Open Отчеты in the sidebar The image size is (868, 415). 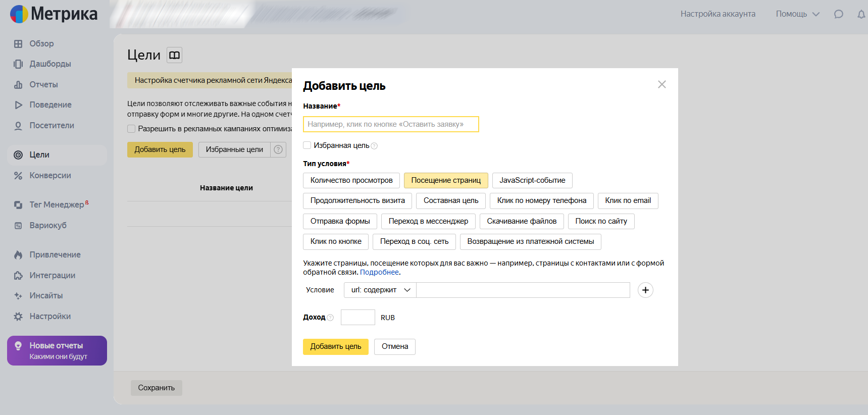[x=43, y=85]
